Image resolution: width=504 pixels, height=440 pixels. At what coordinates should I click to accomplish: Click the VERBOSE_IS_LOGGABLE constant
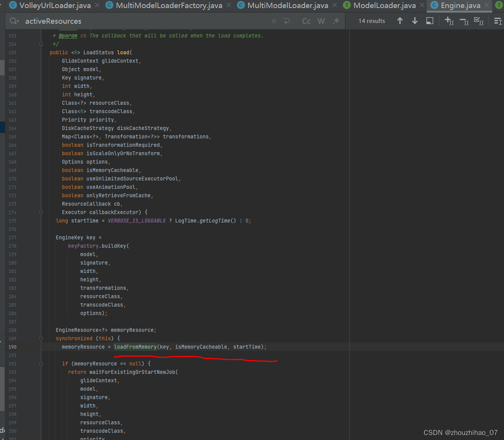click(x=137, y=221)
